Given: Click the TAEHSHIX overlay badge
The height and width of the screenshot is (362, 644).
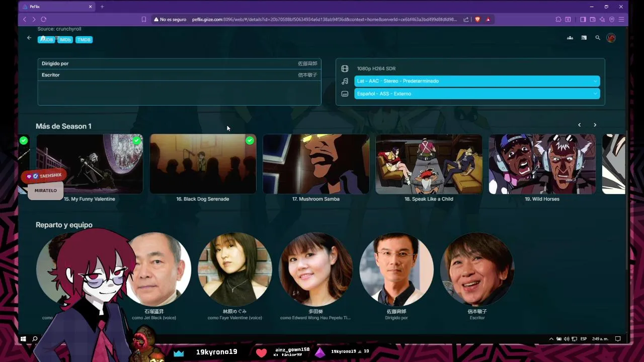Looking at the screenshot, I should pyautogui.click(x=44, y=176).
